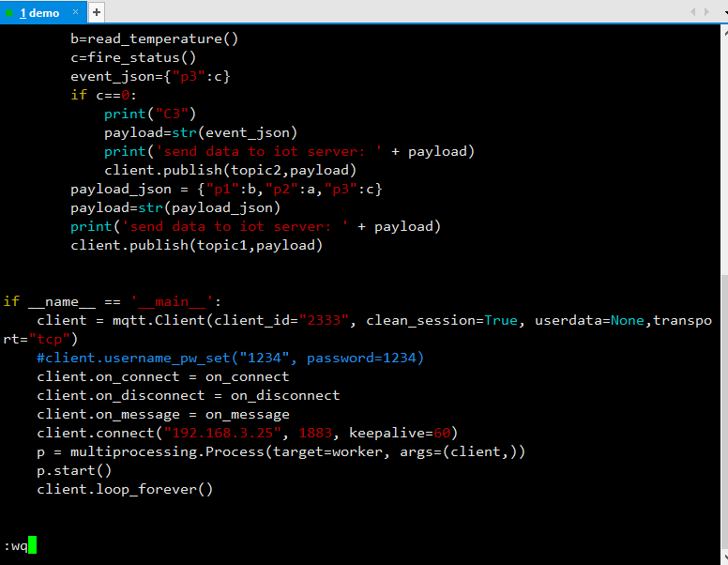This screenshot has width=728, height=565.
Task: Click the client.loop_forever() line
Action: [125, 489]
